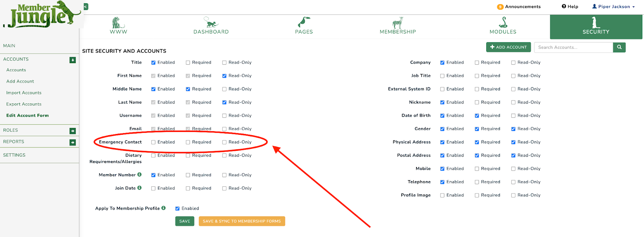Open the Pages toucan icon

tap(304, 23)
